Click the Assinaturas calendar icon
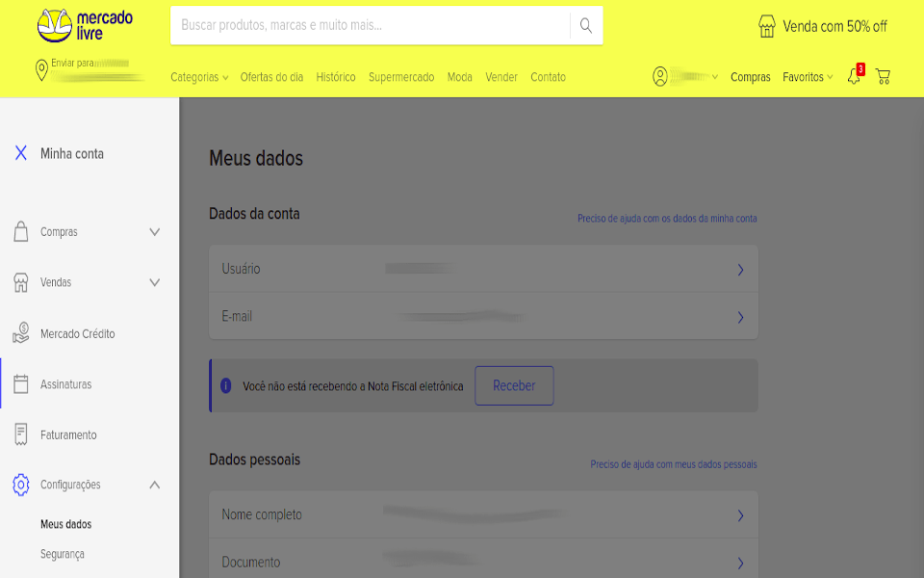The height and width of the screenshot is (578, 924). click(x=20, y=384)
